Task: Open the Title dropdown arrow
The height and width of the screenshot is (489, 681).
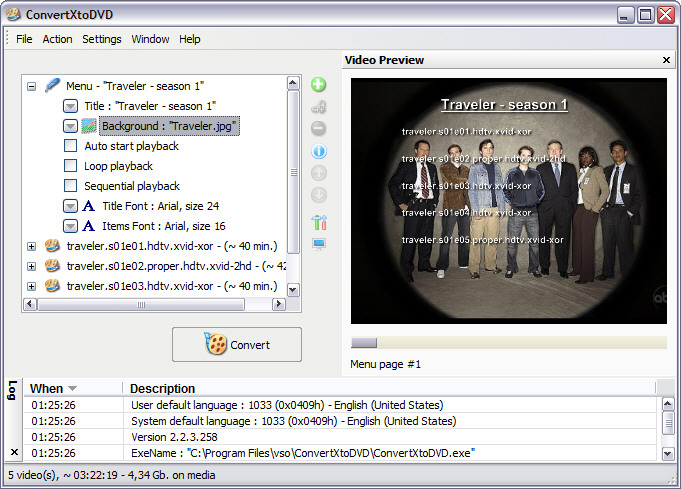Action: 70,106
